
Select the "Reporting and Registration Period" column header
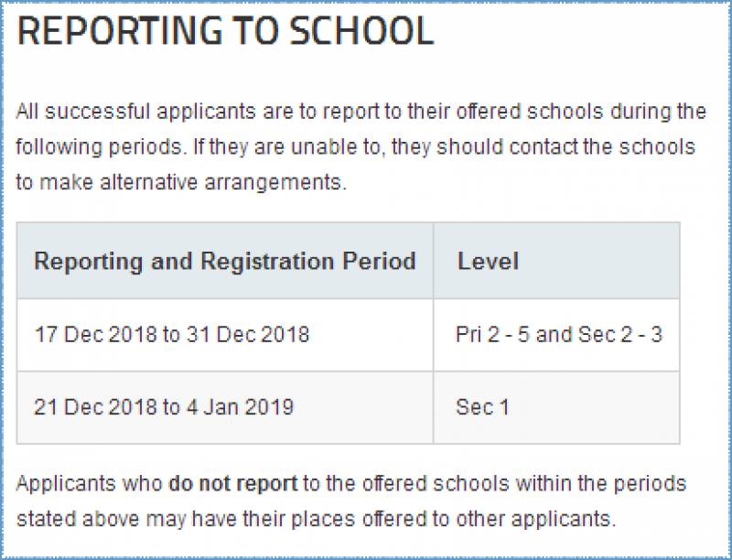pos(224,261)
